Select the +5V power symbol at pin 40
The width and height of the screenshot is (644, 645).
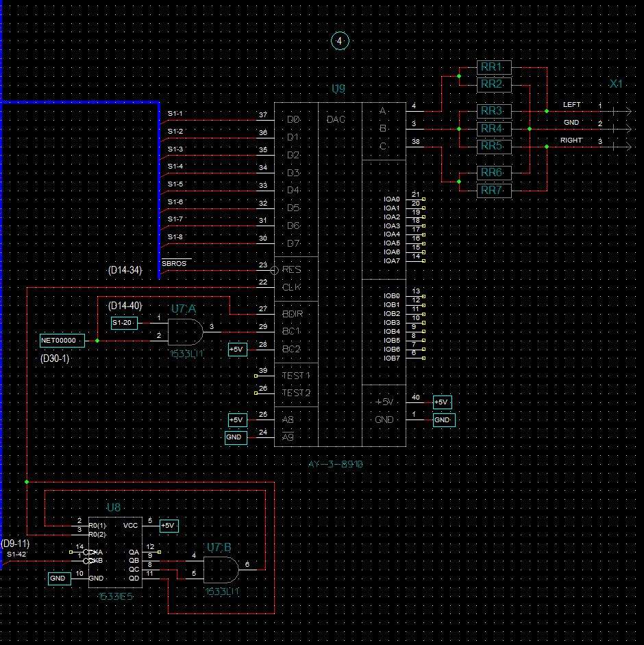click(x=441, y=402)
